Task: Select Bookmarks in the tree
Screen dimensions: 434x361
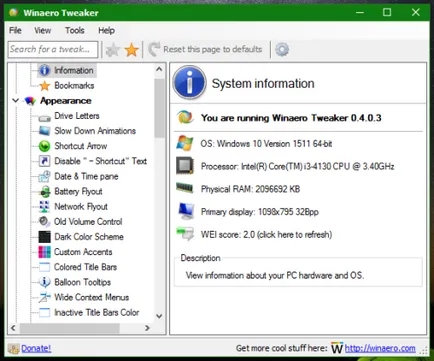Action: click(x=74, y=86)
